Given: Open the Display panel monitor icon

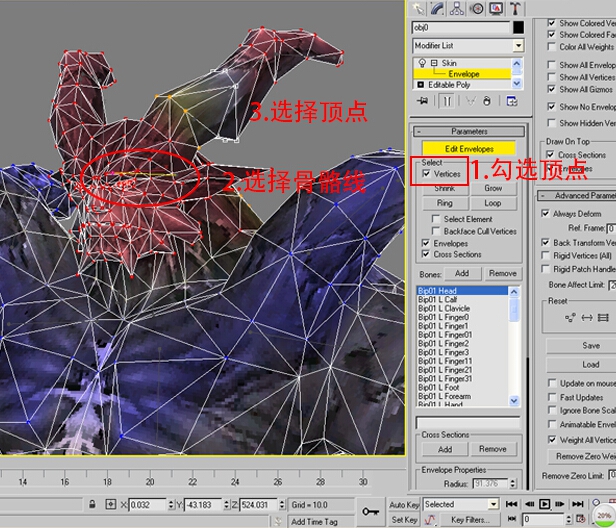Looking at the screenshot, I should coord(496,8).
